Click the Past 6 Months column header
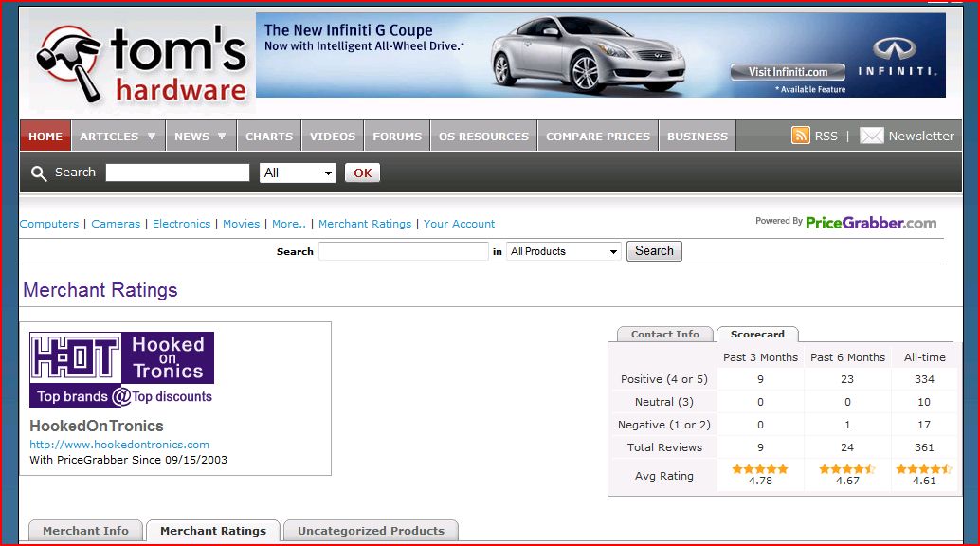This screenshot has width=980, height=546. (847, 357)
